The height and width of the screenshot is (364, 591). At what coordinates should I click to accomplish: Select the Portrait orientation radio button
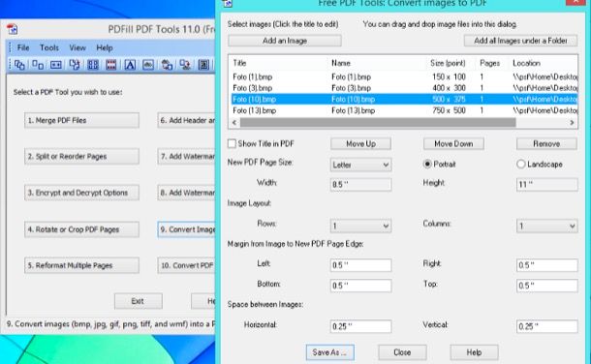pyautogui.click(x=427, y=165)
